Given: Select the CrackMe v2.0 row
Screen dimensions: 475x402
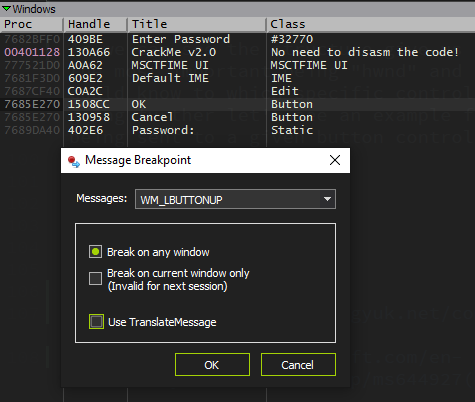Looking at the screenshot, I should pyautogui.click(x=237, y=52).
